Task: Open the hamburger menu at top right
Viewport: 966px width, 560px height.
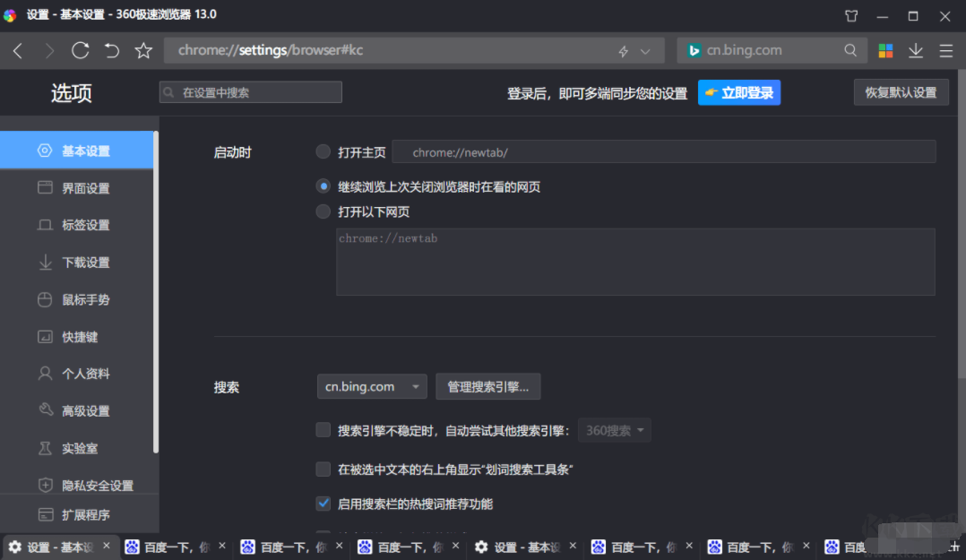Action: (946, 50)
